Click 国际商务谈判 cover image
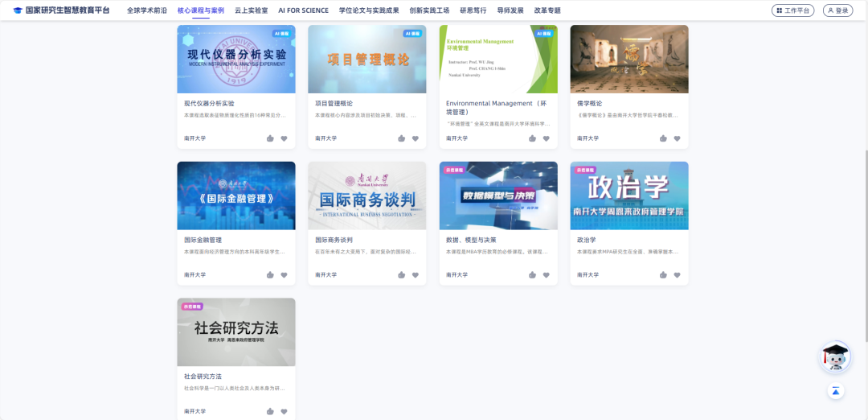Image resolution: width=868 pixels, height=420 pixels. (367, 196)
